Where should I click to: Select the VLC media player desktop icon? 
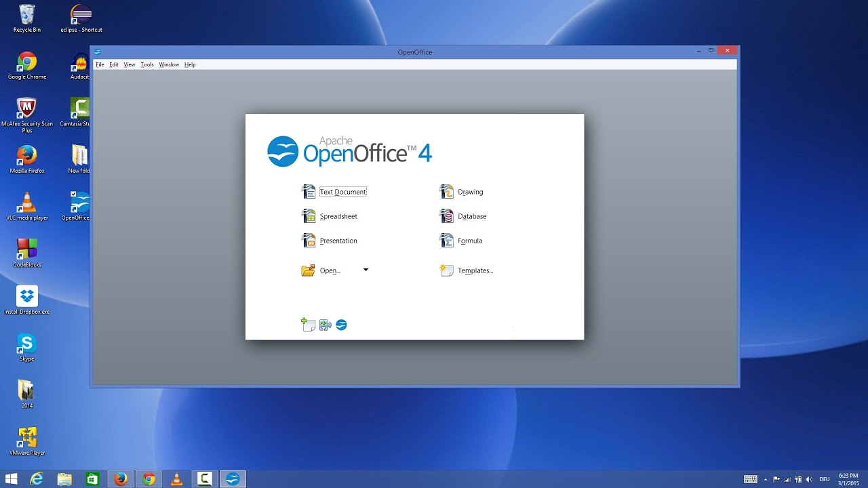pos(27,207)
